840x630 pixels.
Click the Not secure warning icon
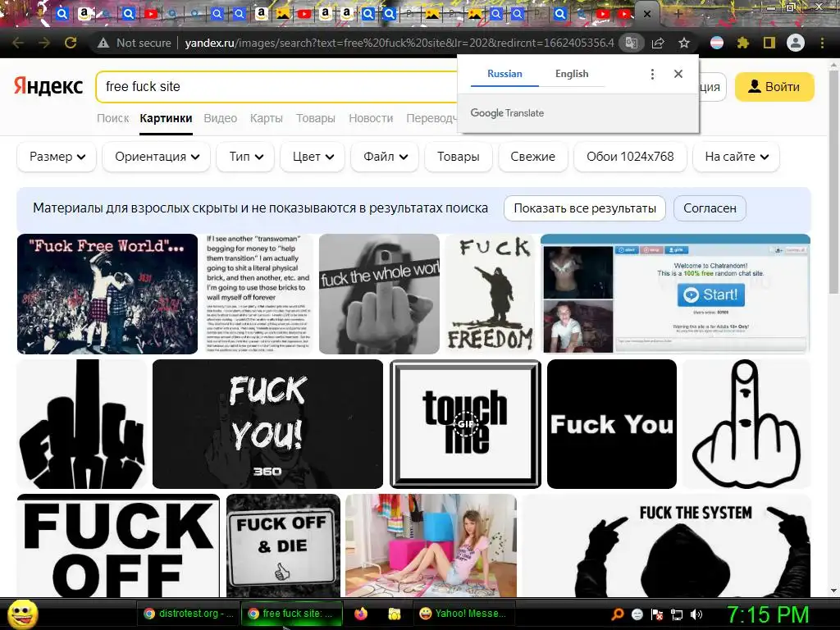coord(103,43)
